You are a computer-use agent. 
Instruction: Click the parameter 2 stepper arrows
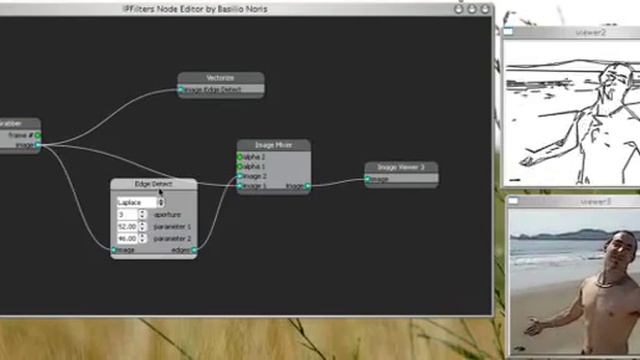pyautogui.click(x=142, y=238)
